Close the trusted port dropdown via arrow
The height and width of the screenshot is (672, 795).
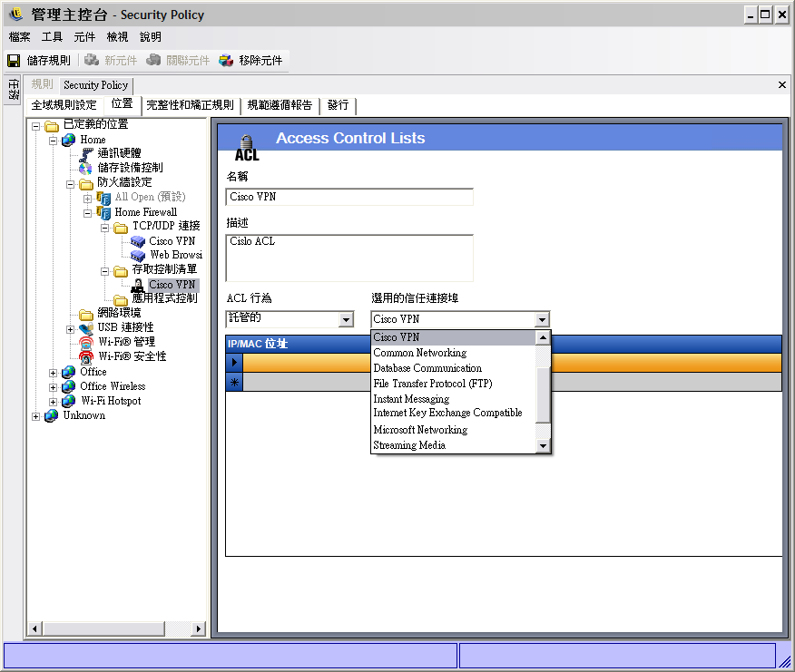click(542, 319)
